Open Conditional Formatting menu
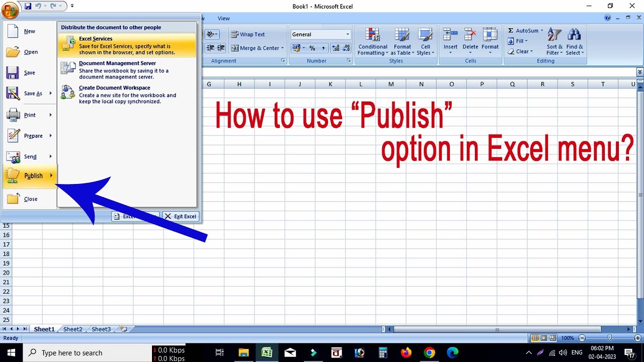 click(x=373, y=42)
